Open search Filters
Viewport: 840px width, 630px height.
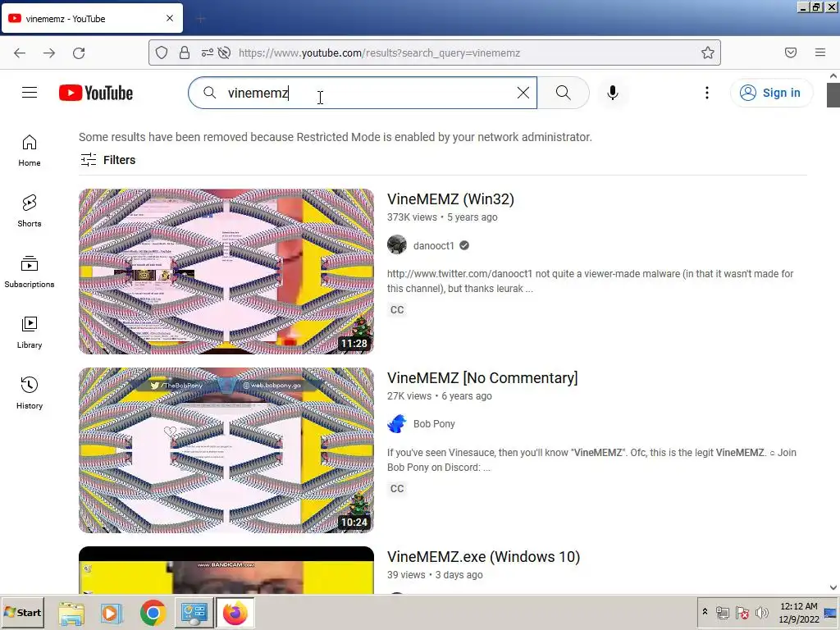[x=107, y=160]
